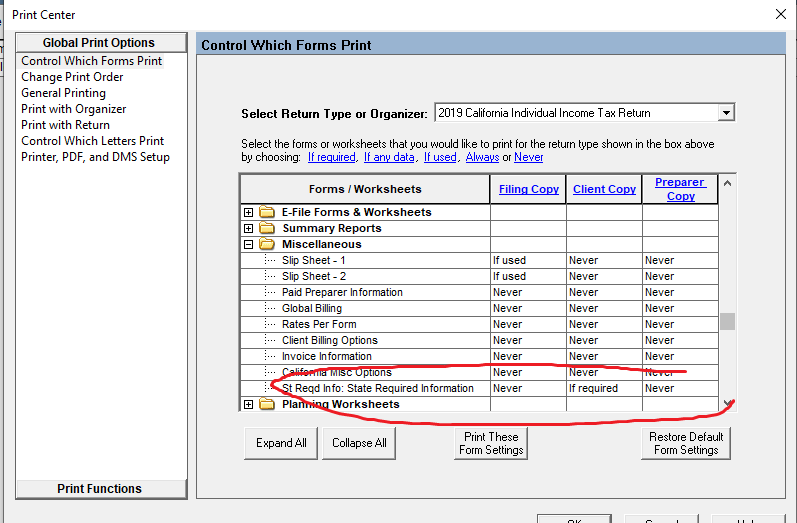Open the Select Return Type dropdown
The image size is (797, 523).
pos(726,113)
